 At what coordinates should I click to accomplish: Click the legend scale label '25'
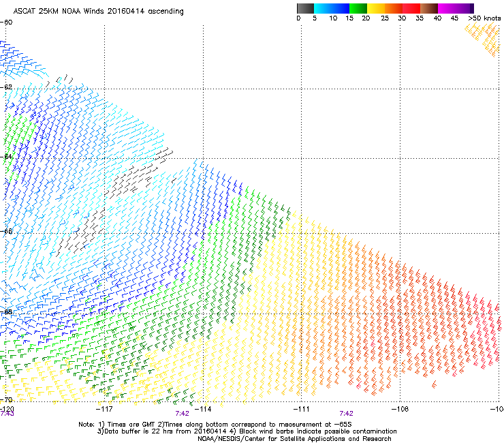(385, 18)
